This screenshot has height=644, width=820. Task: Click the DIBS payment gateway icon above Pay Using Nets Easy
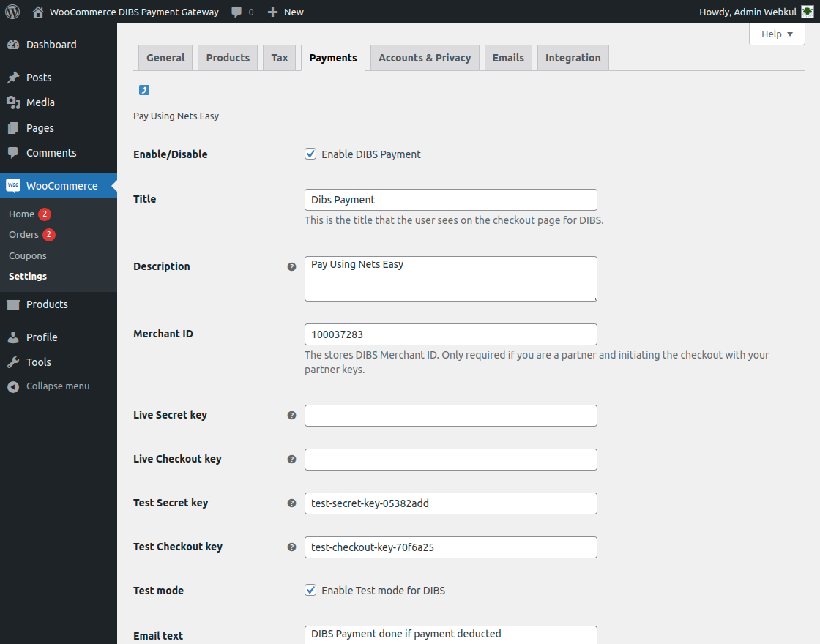coord(143,89)
